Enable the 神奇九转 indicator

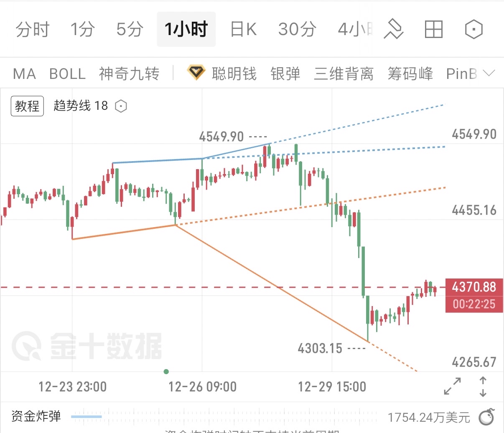click(130, 73)
